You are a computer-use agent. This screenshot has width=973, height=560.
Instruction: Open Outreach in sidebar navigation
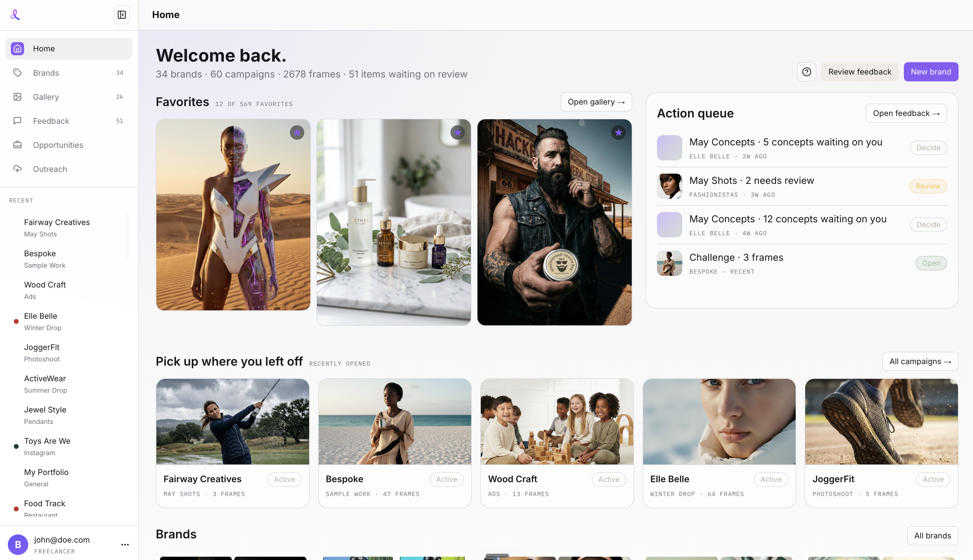coord(69,169)
